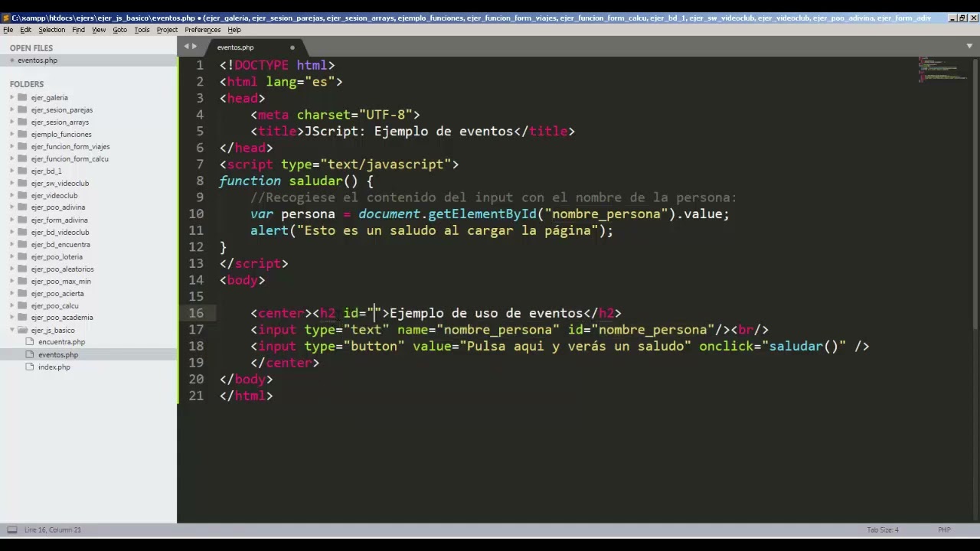Go to previous tab using the left arrow

coord(186,47)
